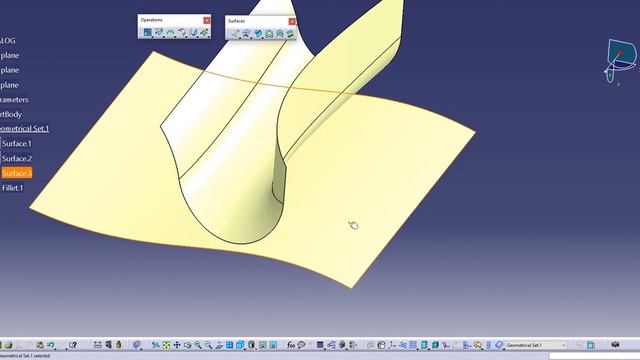Click the Formula f(x) icon

pyautogui.click(x=291, y=345)
